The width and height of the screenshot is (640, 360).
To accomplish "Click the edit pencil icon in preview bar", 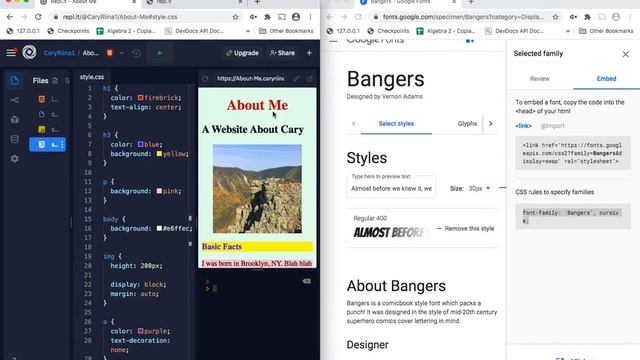I will click(x=296, y=78).
